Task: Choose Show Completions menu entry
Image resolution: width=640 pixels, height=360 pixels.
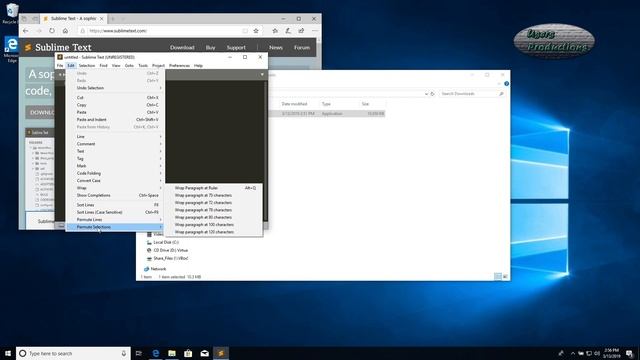Action: pyautogui.click(x=116, y=195)
